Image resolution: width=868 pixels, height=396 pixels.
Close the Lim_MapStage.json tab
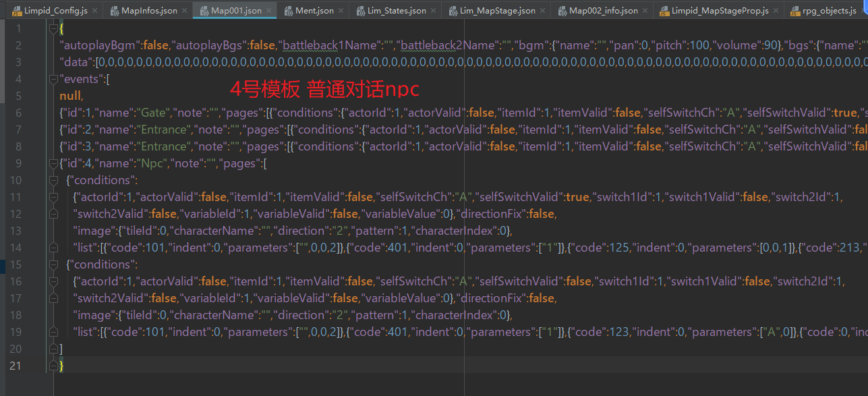pos(542,11)
